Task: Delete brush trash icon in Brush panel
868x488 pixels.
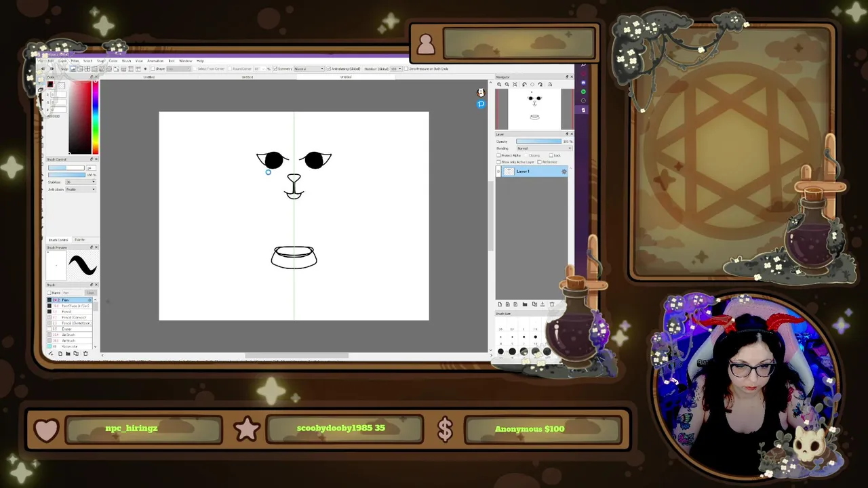Action: 85,353
